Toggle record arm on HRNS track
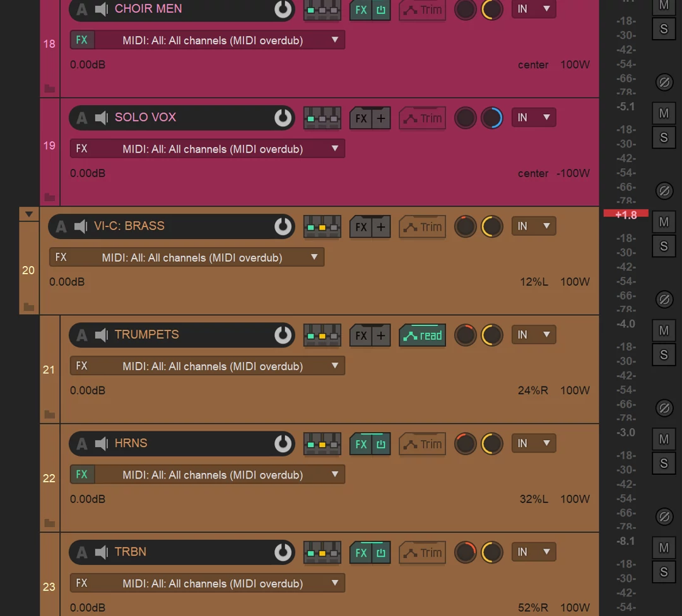This screenshot has height=616, width=682. coord(283,443)
